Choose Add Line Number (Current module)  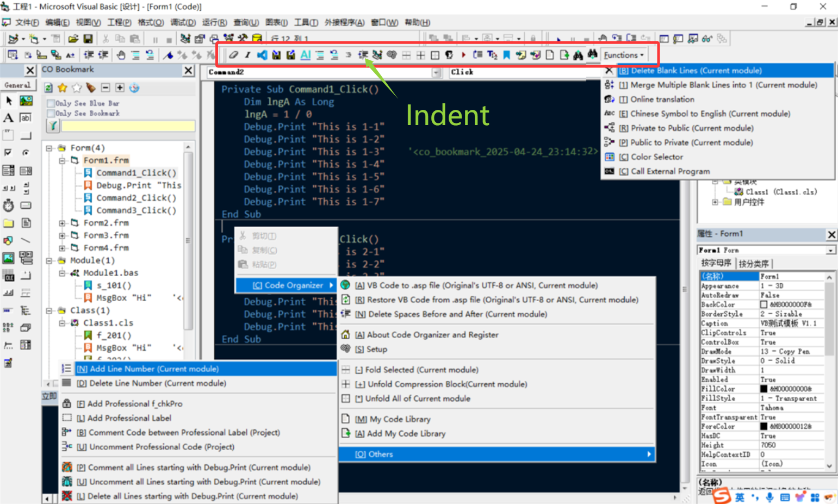tap(198, 369)
